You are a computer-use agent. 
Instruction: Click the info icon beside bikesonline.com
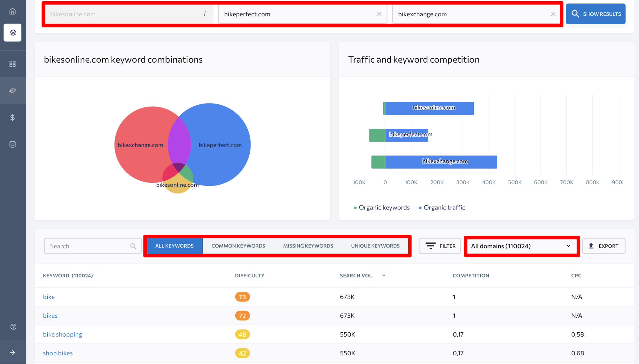(x=205, y=14)
